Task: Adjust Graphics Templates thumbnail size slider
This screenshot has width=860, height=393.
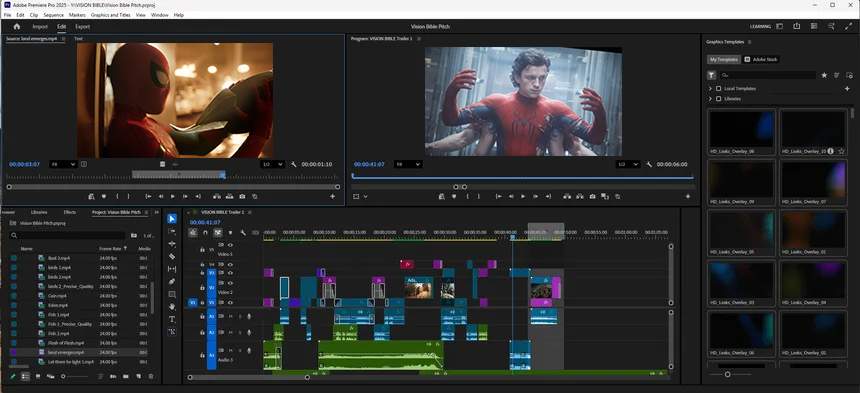Action: 727,374
